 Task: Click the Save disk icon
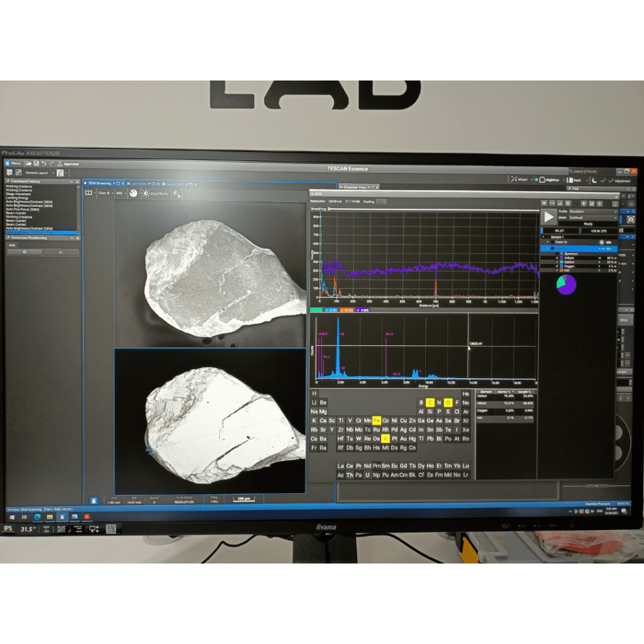click(x=36, y=164)
